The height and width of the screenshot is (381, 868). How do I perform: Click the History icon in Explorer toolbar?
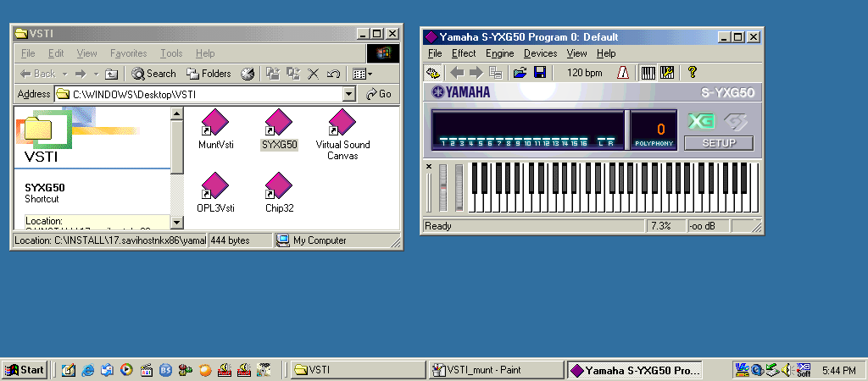[x=247, y=74]
